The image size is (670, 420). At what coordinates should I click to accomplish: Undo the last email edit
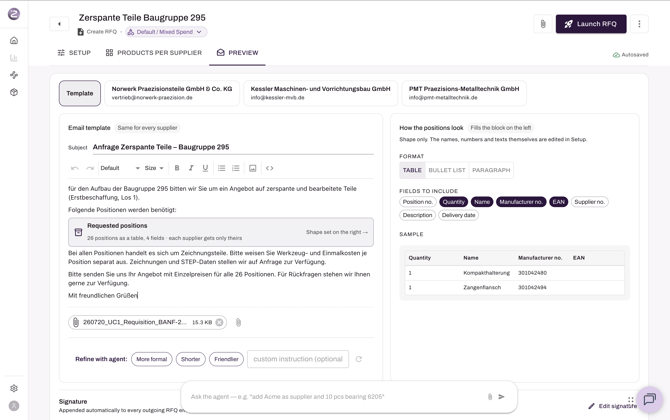pos(75,168)
